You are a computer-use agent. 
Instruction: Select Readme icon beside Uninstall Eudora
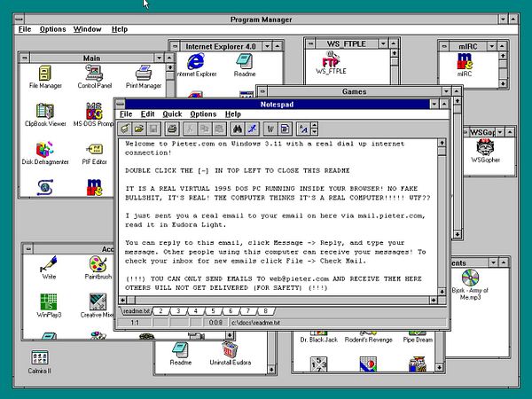[x=181, y=354]
